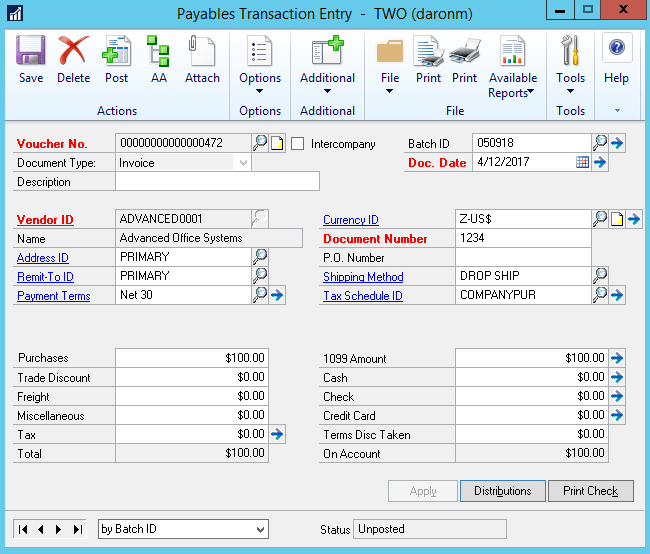This screenshot has height=554, width=650.
Task: Click the Trade Discount amount field
Action: pos(192,377)
